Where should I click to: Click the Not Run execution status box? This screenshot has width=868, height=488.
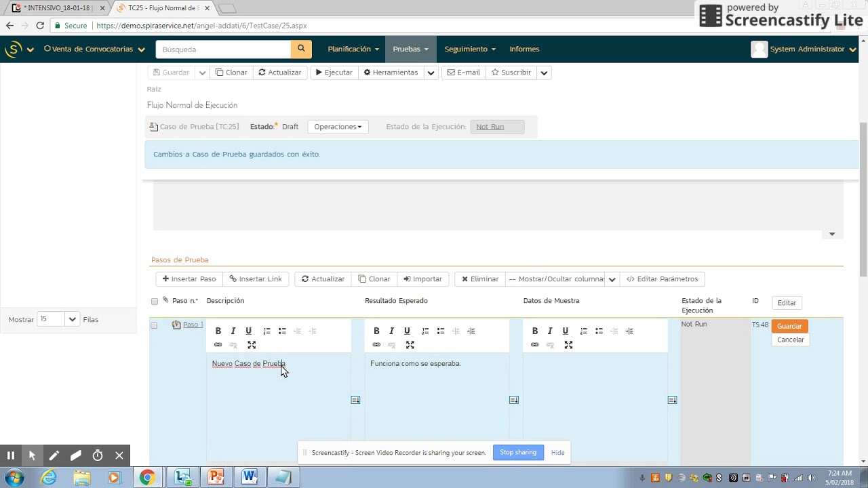tap(497, 127)
